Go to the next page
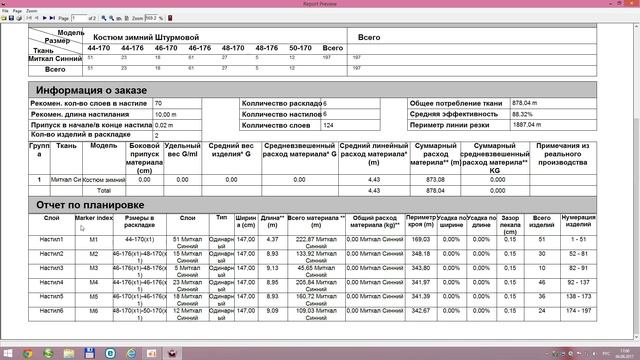 [x=44, y=18]
